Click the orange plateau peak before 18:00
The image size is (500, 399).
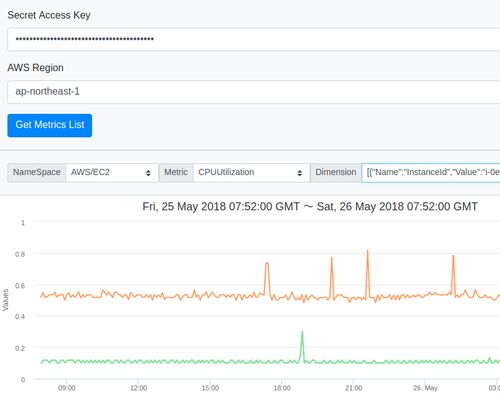click(267, 264)
